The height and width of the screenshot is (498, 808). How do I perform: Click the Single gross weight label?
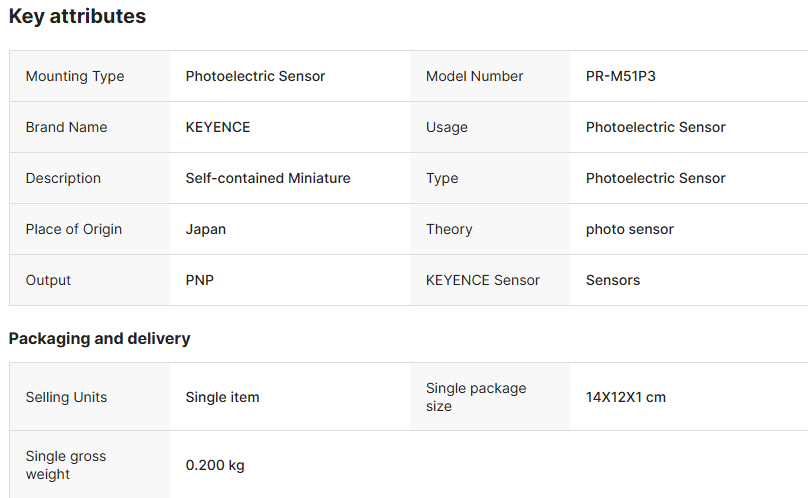[x=66, y=465]
